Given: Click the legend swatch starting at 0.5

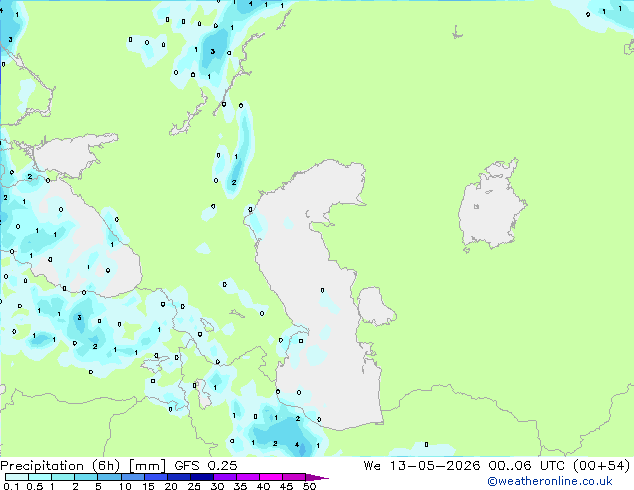Looking at the screenshot, I should point(40,477).
